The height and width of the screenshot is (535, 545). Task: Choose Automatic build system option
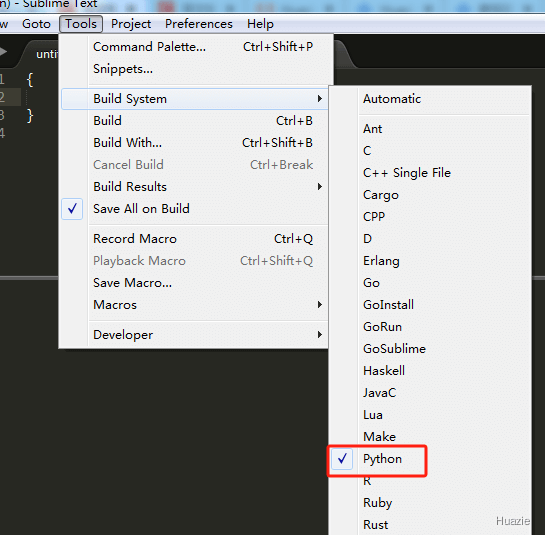(392, 99)
